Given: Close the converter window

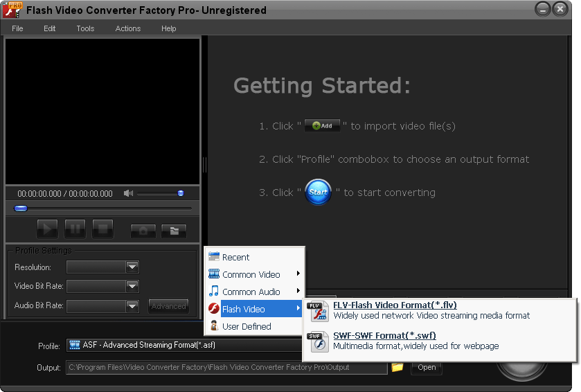Looking at the screenshot, I should point(560,9).
